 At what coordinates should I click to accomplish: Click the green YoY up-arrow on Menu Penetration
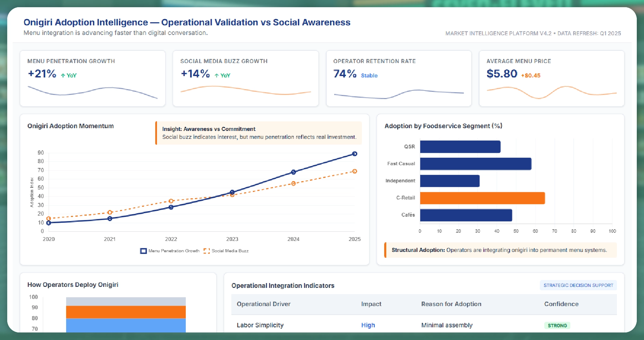63,75
